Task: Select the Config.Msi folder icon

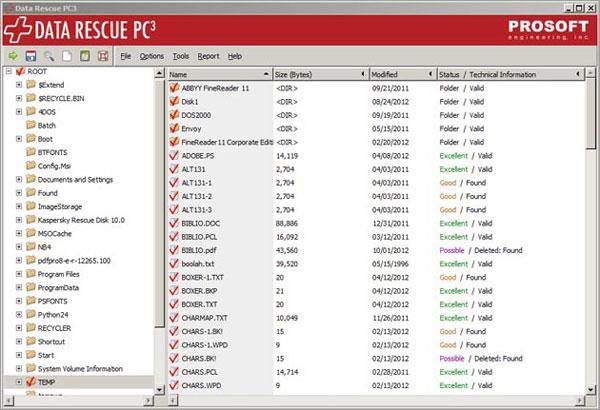Action: point(31,165)
